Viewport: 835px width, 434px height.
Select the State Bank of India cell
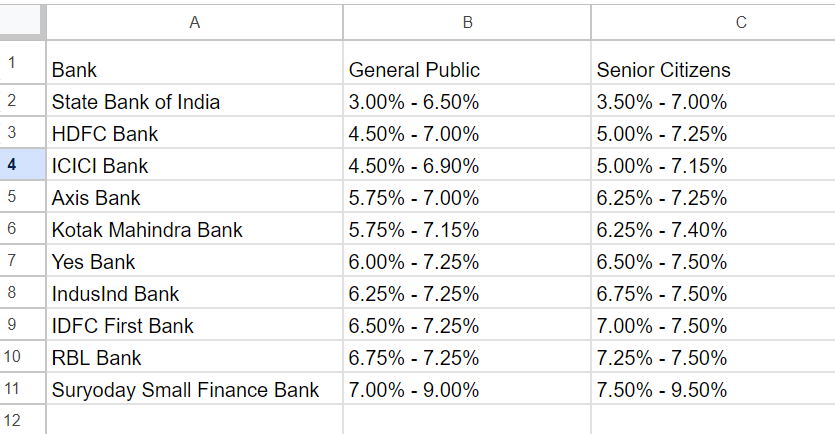194,102
